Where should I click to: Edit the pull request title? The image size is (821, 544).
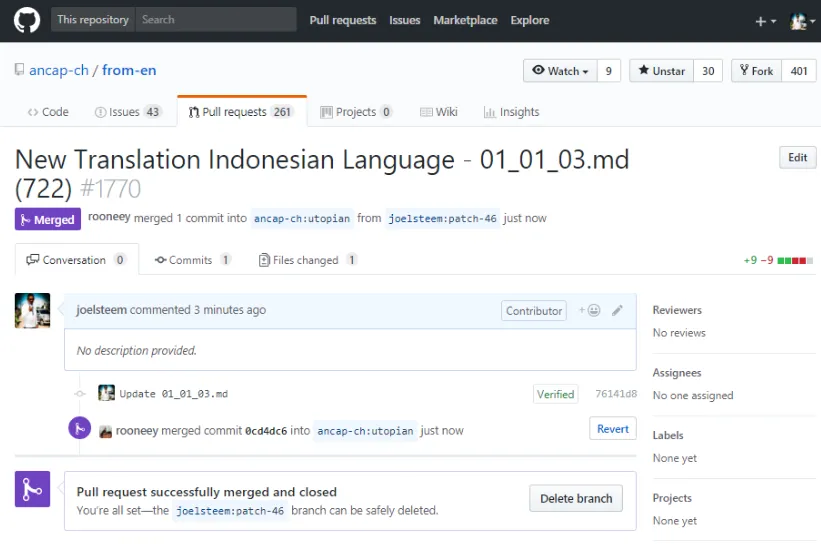pyautogui.click(x=797, y=158)
